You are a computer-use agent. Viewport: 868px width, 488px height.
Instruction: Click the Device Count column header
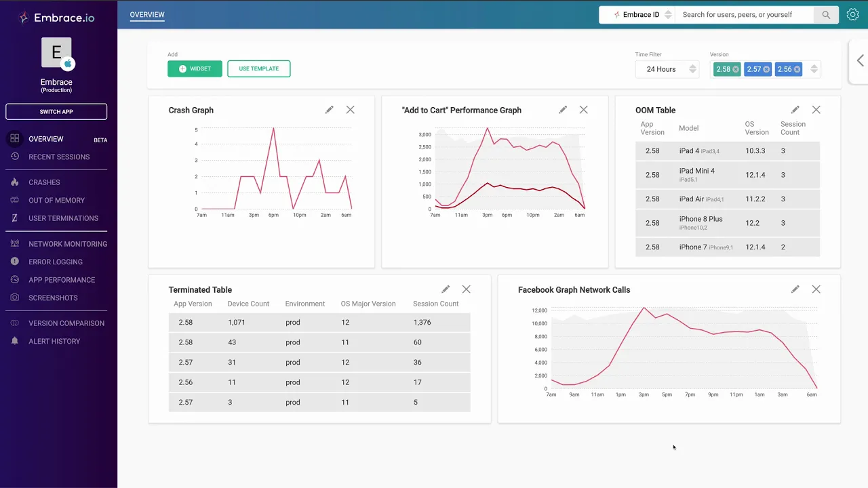click(248, 304)
